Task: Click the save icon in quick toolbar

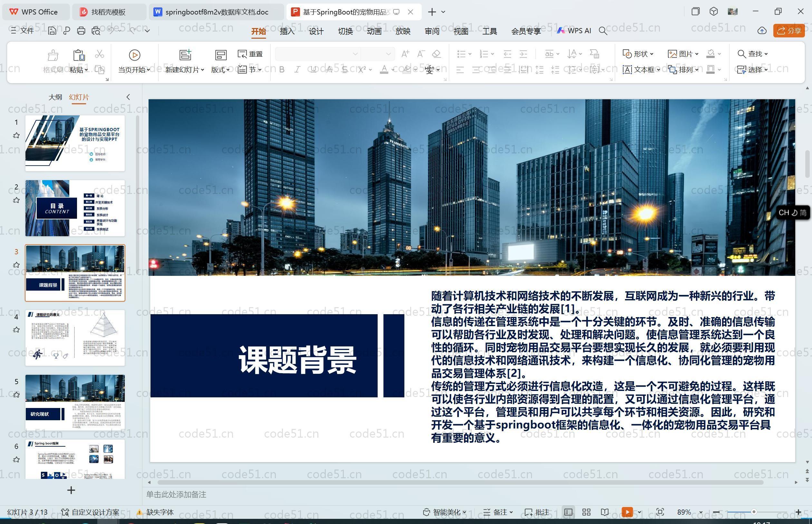Action: coord(52,31)
